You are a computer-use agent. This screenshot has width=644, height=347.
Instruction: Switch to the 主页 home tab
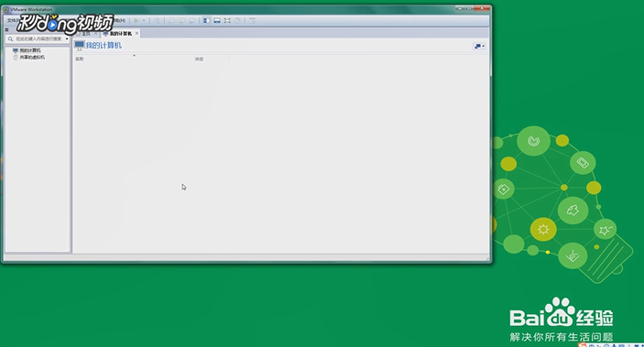(x=85, y=34)
